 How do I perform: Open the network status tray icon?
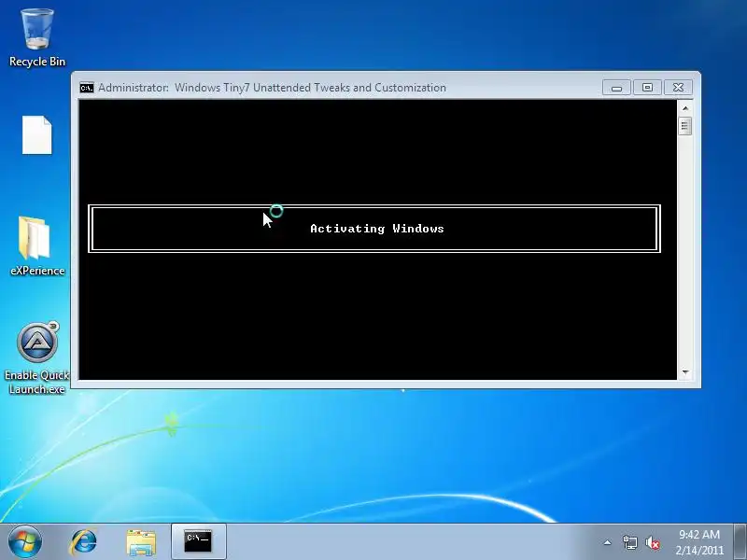click(629, 542)
